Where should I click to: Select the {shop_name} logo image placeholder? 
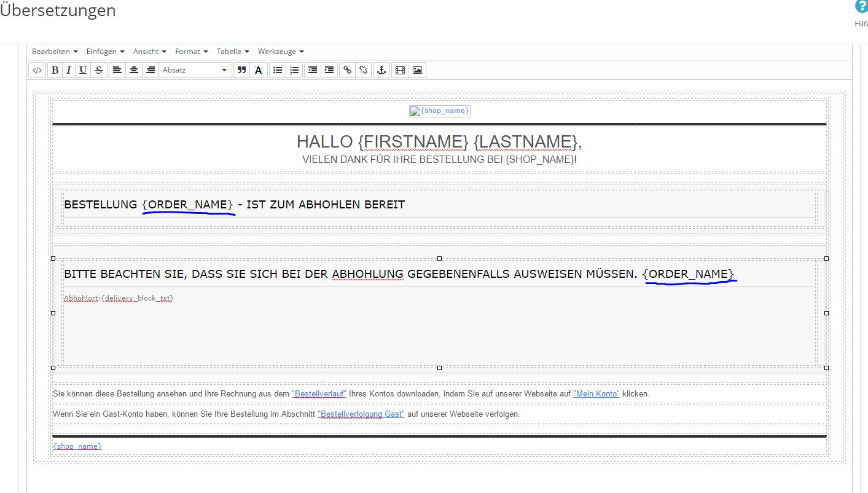coord(440,111)
